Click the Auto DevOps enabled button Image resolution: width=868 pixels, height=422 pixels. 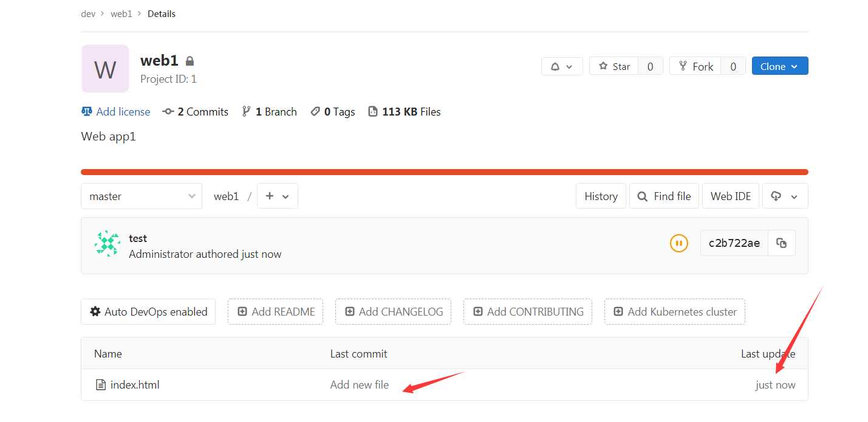click(148, 311)
